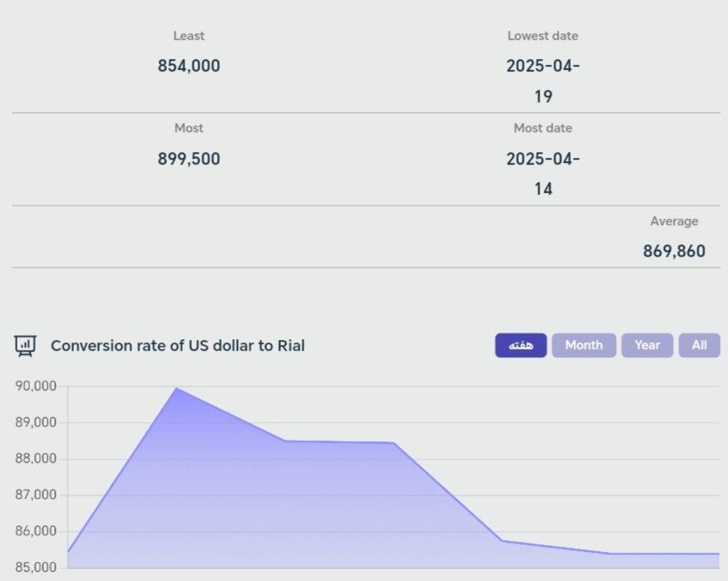Click the chart's highest peak point
This screenshot has height=581, width=728.
point(176,388)
